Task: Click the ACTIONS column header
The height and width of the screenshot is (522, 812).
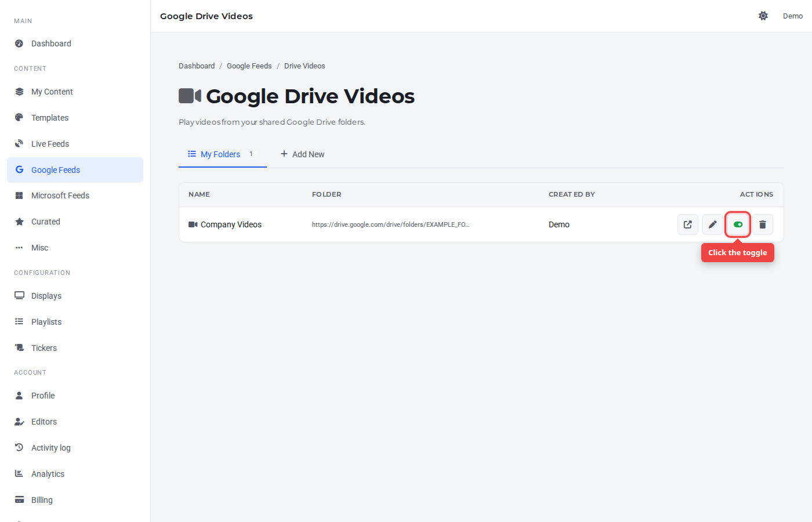Action: [756, 194]
